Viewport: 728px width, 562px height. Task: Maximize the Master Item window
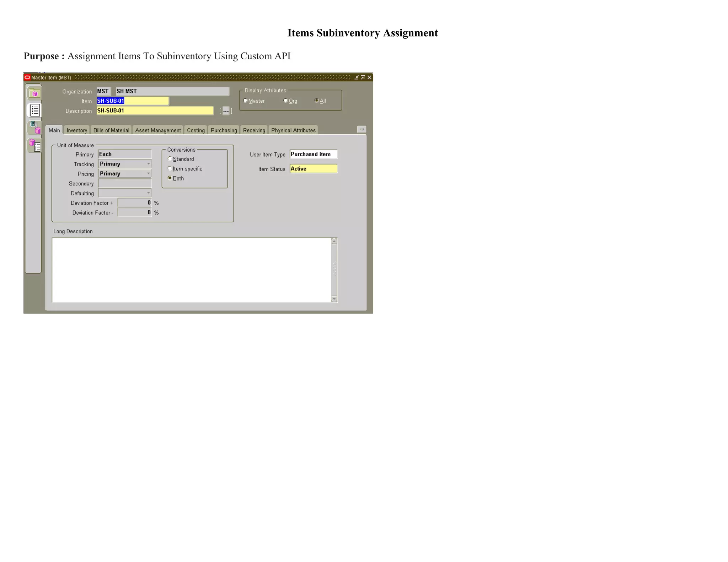click(363, 77)
